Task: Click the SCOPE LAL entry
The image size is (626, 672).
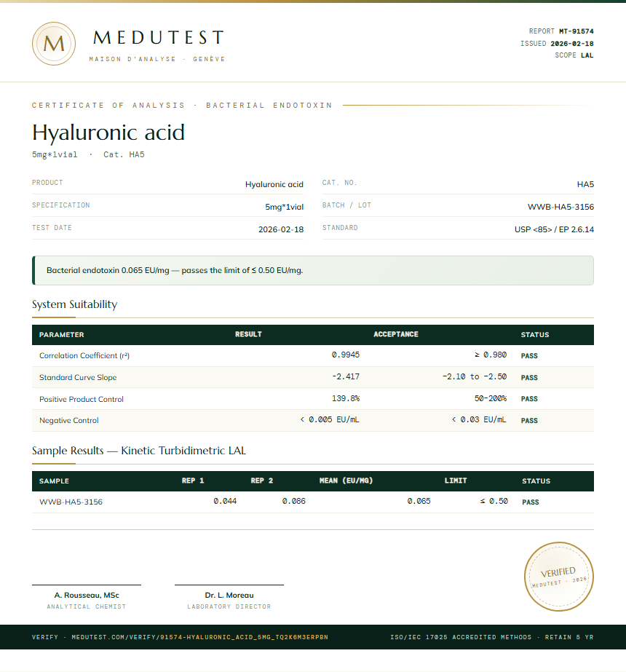Action: [574, 55]
